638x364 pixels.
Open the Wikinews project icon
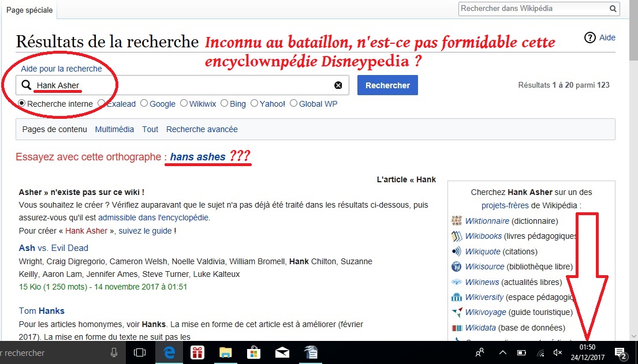(x=457, y=282)
